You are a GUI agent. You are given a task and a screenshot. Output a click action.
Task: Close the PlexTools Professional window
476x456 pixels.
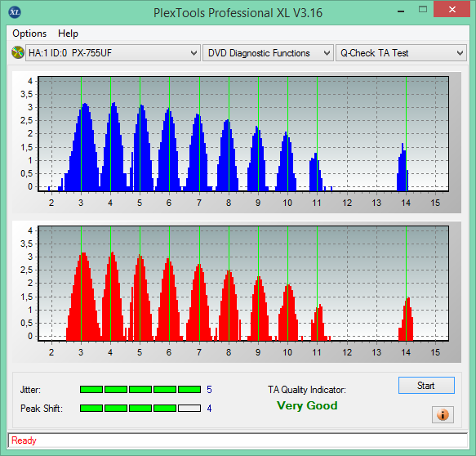pyautogui.click(x=452, y=10)
